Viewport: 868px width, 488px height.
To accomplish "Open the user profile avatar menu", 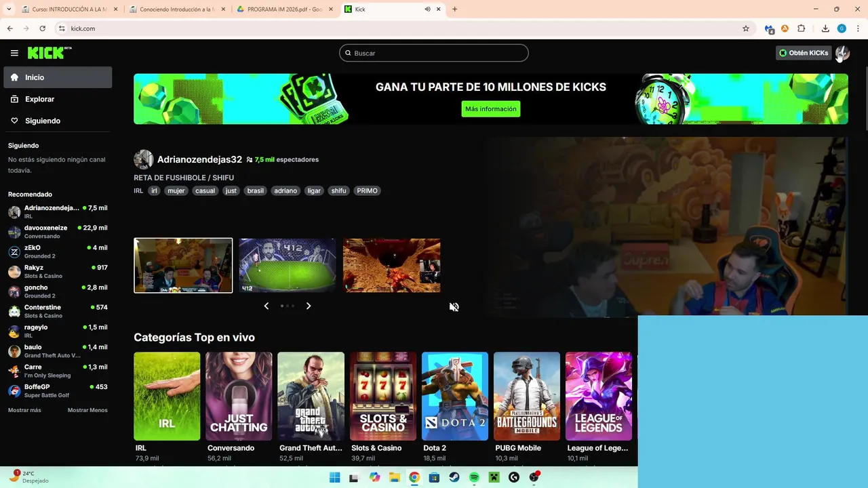I will pyautogui.click(x=842, y=53).
